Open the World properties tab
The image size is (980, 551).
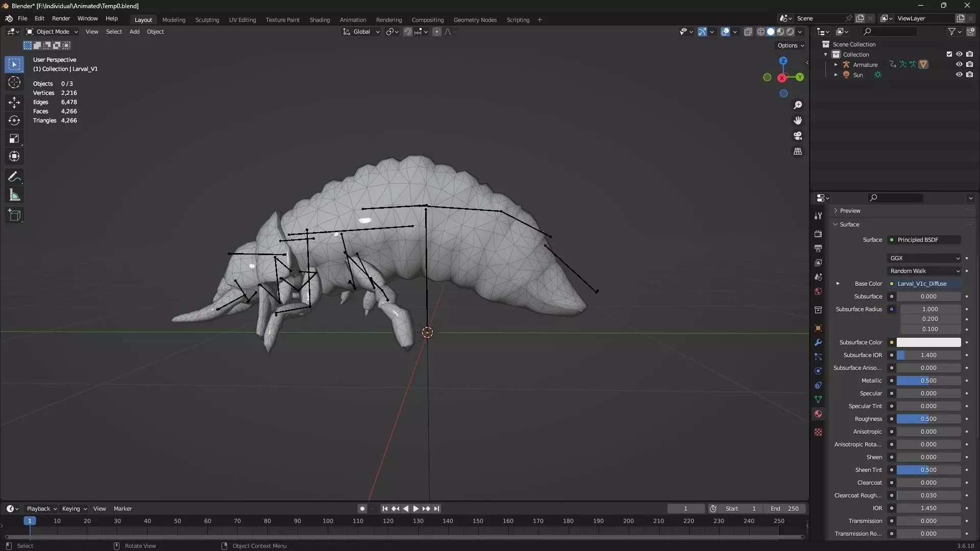(x=818, y=291)
